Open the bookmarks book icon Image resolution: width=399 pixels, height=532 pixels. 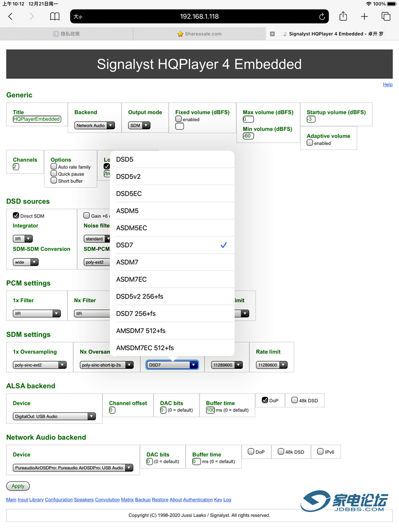pos(55,16)
